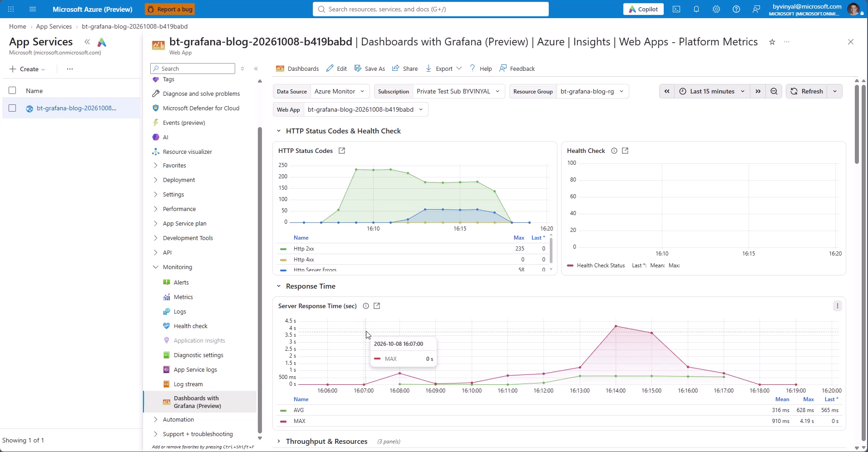Click the Copilot button
The image size is (868, 452).
click(x=643, y=9)
